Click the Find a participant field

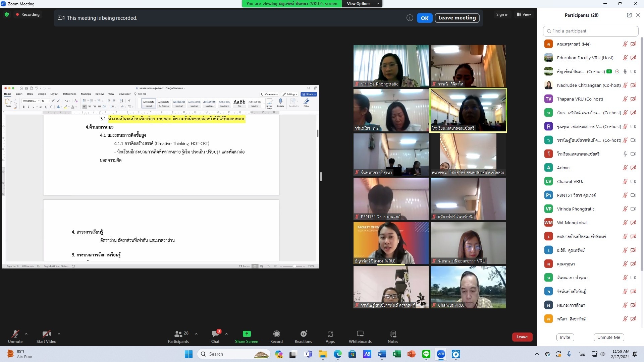click(590, 31)
